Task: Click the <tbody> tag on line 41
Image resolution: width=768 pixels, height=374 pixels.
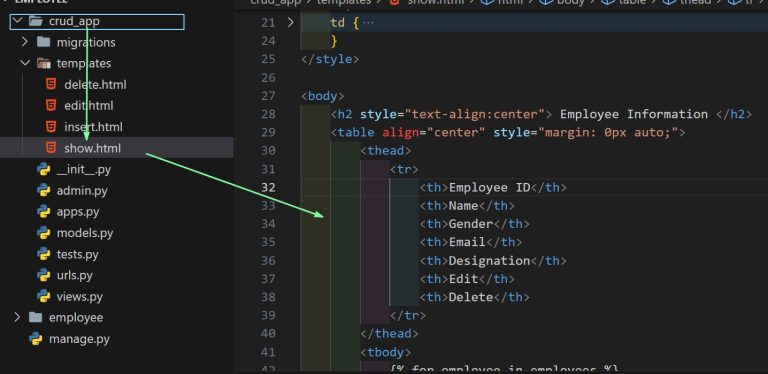Action: [385, 352]
